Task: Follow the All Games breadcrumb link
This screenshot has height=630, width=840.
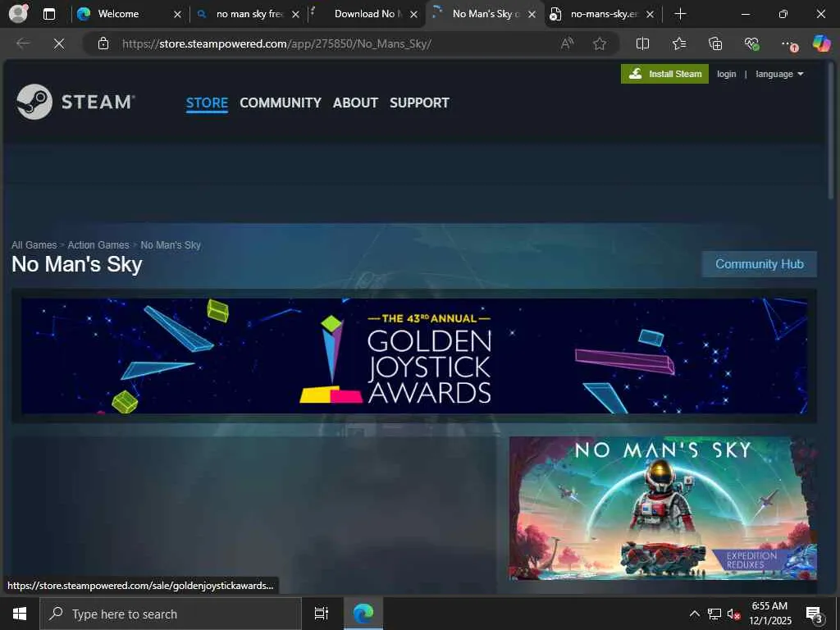Action: tap(34, 244)
